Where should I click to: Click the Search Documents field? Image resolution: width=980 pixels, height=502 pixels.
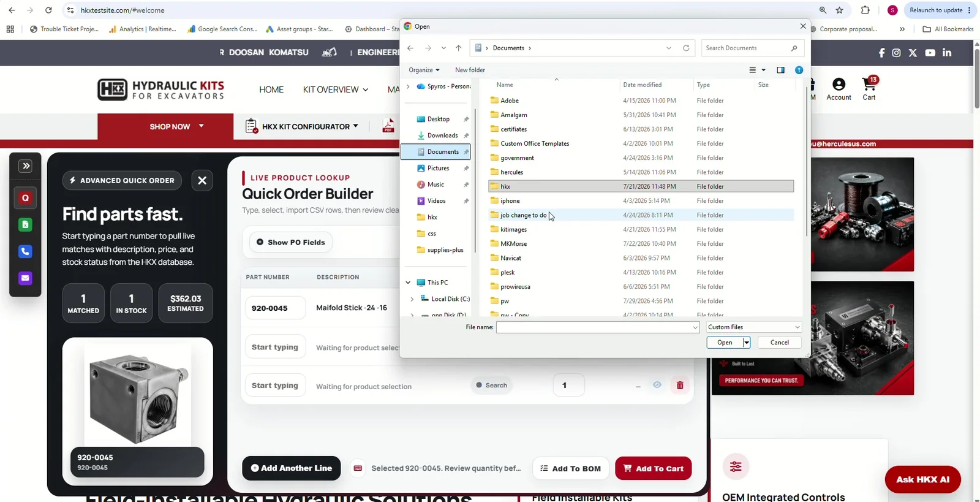(753, 48)
